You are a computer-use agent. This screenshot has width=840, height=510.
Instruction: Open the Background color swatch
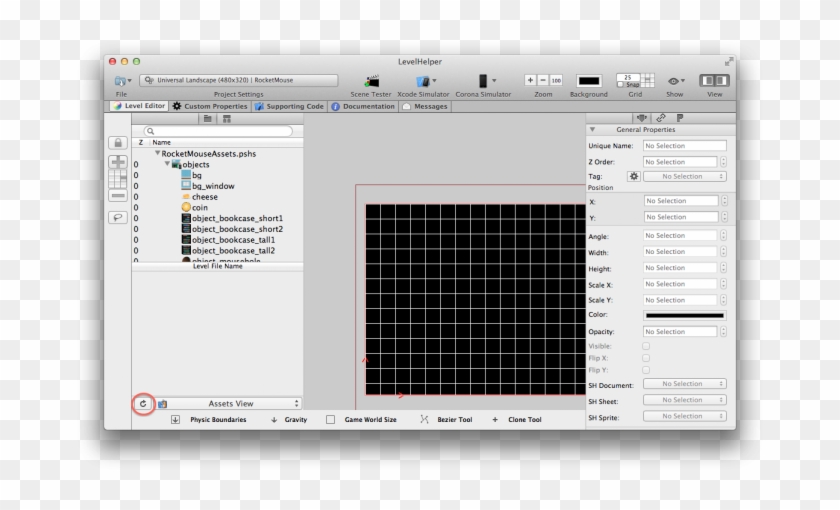tap(588, 80)
